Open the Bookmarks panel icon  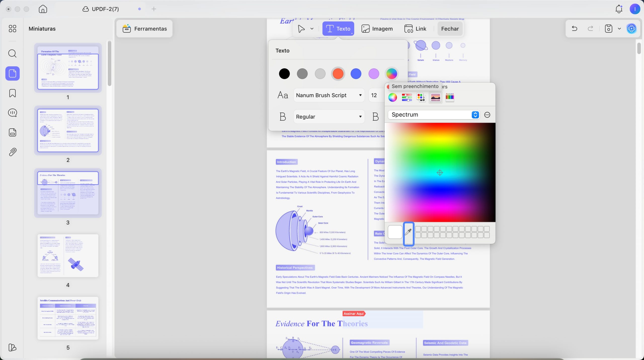point(13,93)
